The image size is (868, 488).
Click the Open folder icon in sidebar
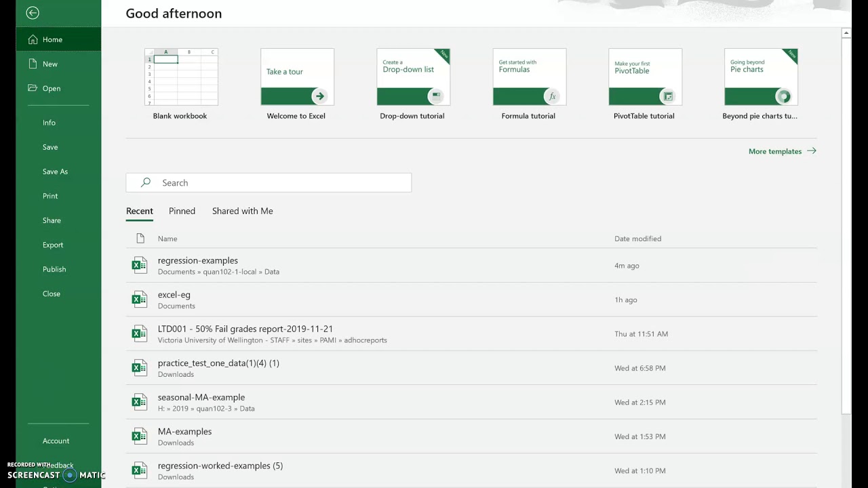33,88
